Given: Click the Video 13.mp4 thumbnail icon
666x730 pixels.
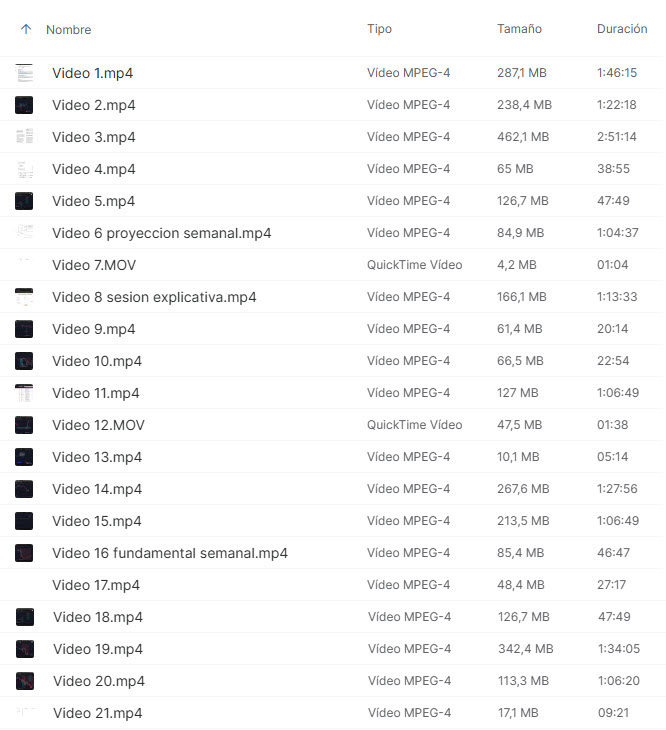Looking at the screenshot, I should pyautogui.click(x=25, y=457).
